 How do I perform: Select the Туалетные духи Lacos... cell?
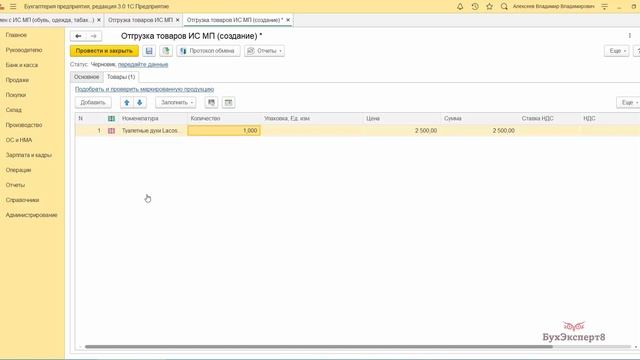click(x=150, y=131)
